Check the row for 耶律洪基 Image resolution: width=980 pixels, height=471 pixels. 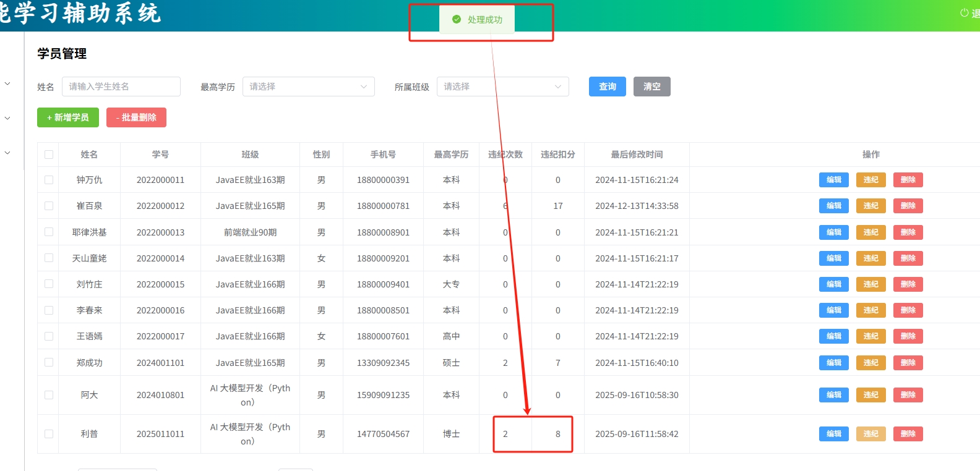click(49, 232)
